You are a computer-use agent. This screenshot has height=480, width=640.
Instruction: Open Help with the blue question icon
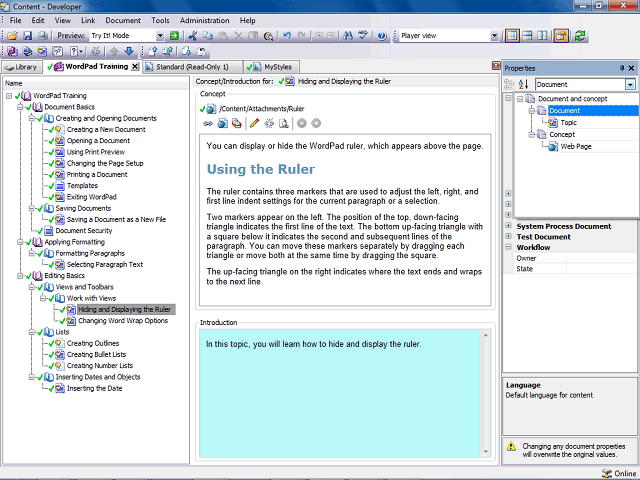(382, 36)
